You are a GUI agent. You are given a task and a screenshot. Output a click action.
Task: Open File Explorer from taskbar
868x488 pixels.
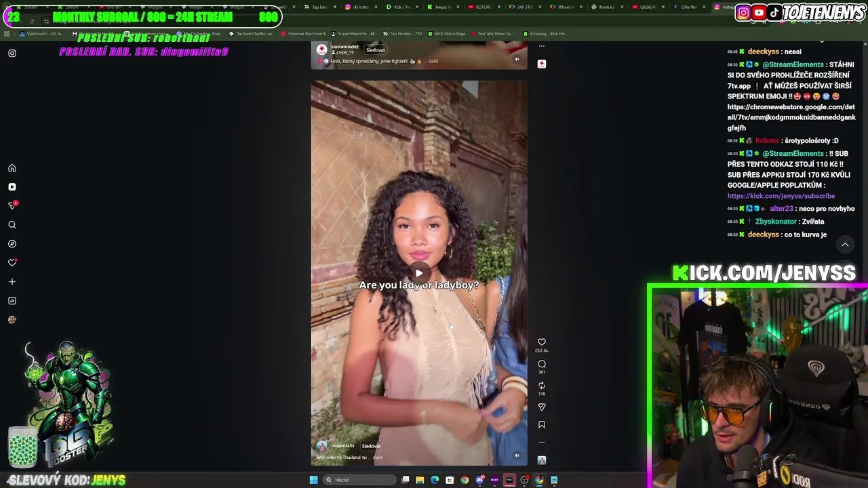[x=420, y=480]
